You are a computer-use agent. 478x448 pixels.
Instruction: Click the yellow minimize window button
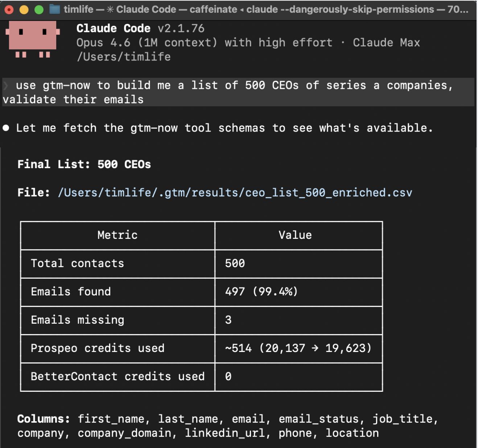[24, 10]
